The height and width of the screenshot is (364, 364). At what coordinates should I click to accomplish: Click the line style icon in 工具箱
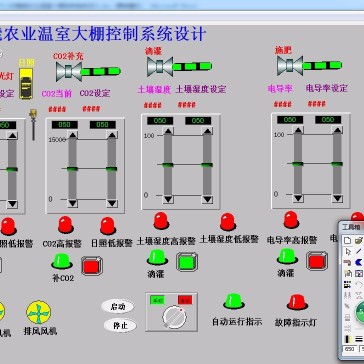point(359,339)
